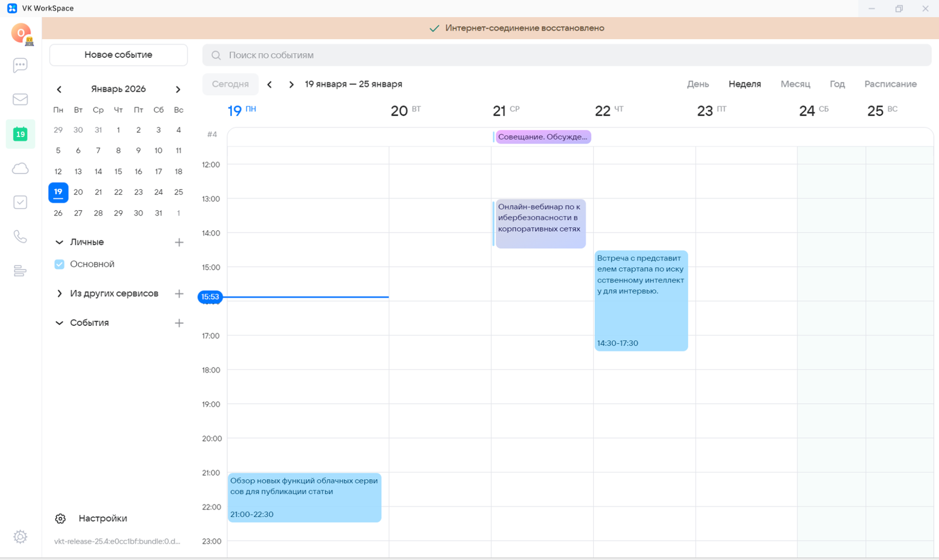This screenshot has height=560, width=939.
Task: Switch to the Месяц view
Action: (795, 84)
